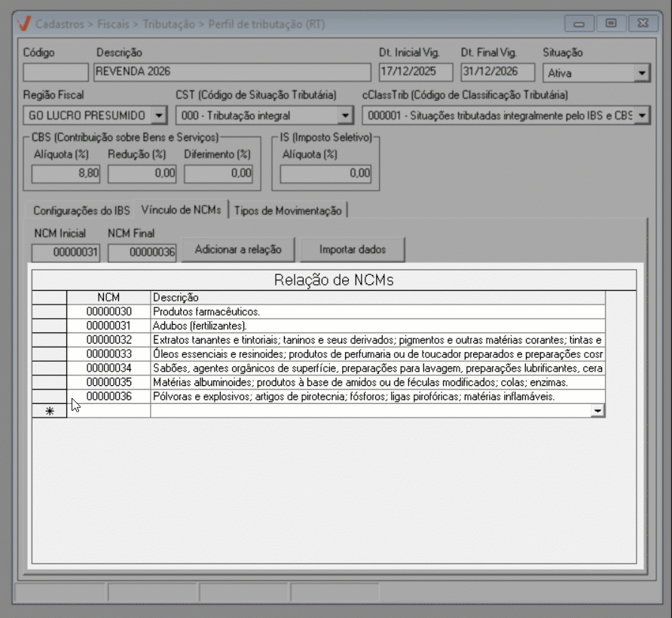672x618 pixels.
Task: Click the new-row asterisk marker in grid
Action: pos(49,411)
